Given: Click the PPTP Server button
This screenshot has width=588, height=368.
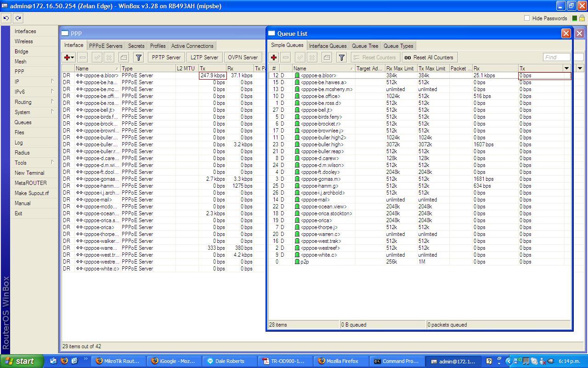Looking at the screenshot, I should 166,57.
